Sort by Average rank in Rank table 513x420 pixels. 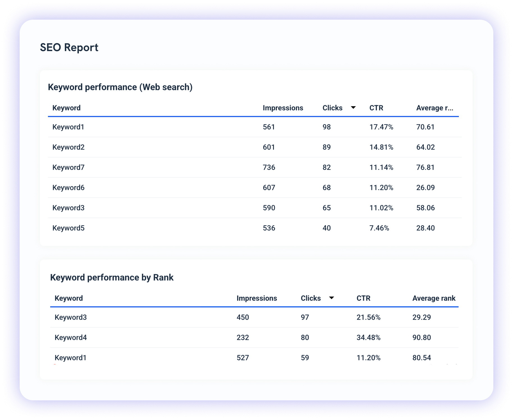tap(434, 298)
